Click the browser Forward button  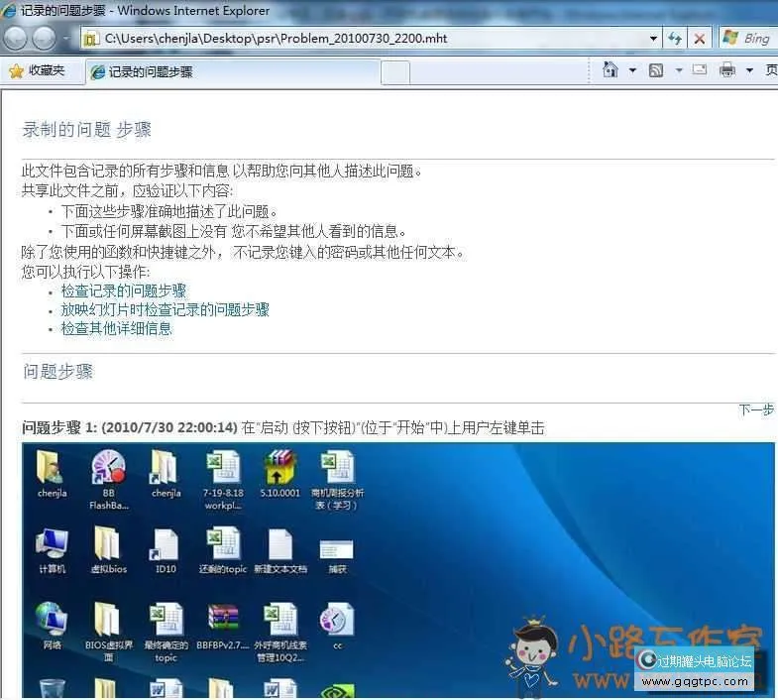point(45,39)
